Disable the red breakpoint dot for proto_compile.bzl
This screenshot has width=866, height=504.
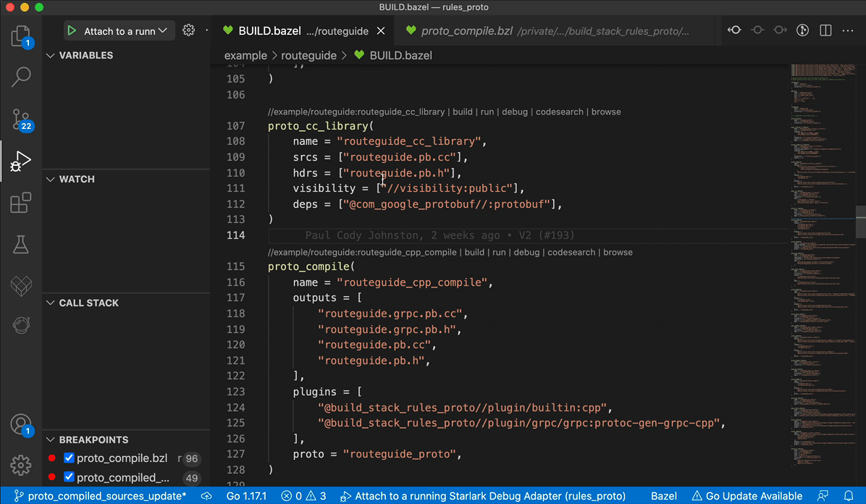point(51,458)
